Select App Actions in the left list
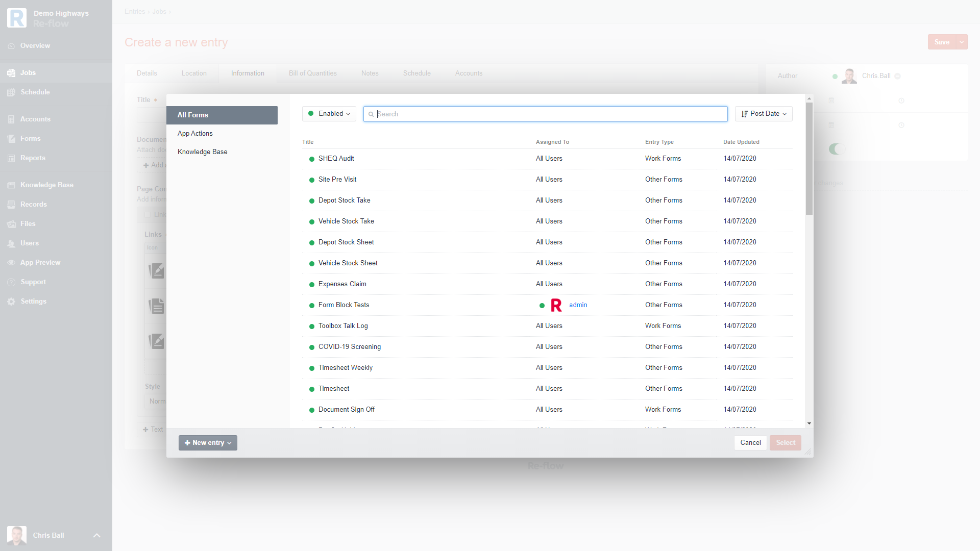Screen dimensions: 980x551 pos(195,134)
